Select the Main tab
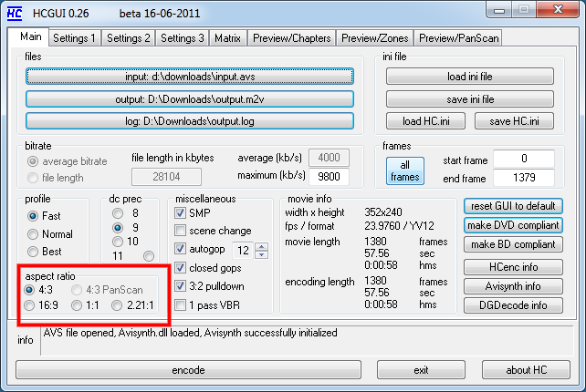The image size is (586, 392). coord(31,36)
